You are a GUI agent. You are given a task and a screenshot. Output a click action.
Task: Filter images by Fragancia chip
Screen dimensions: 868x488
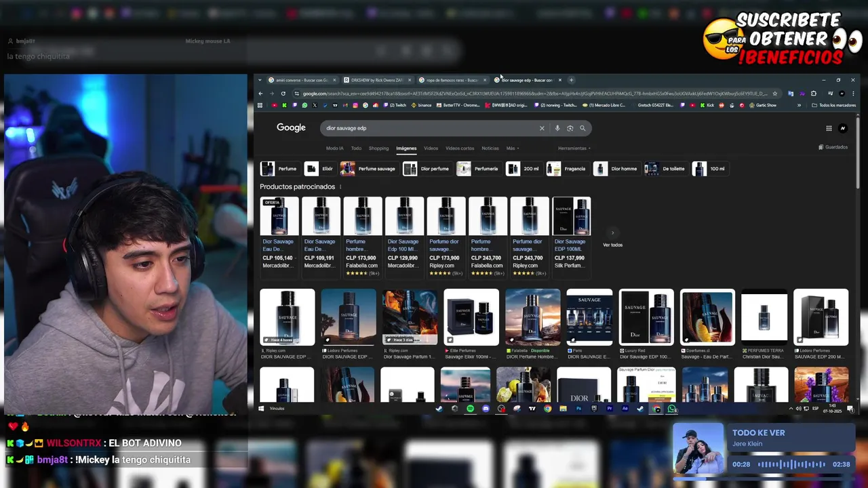(x=567, y=169)
